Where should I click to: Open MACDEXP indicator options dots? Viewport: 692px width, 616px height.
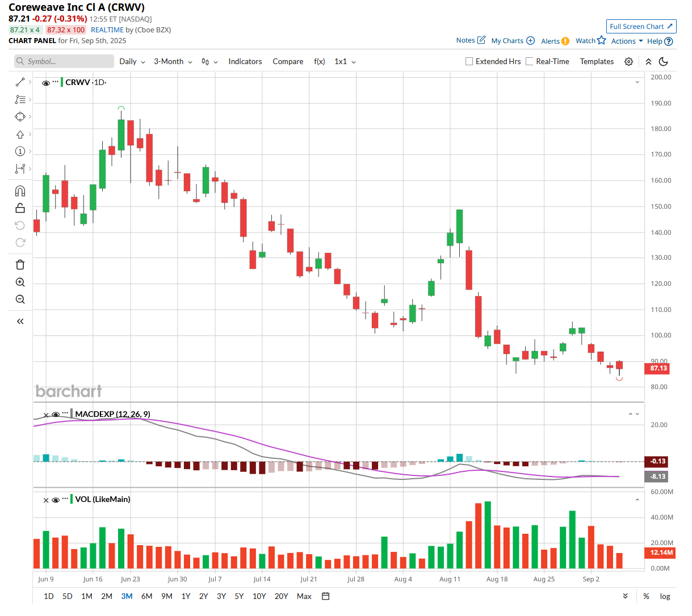click(65, 414)
